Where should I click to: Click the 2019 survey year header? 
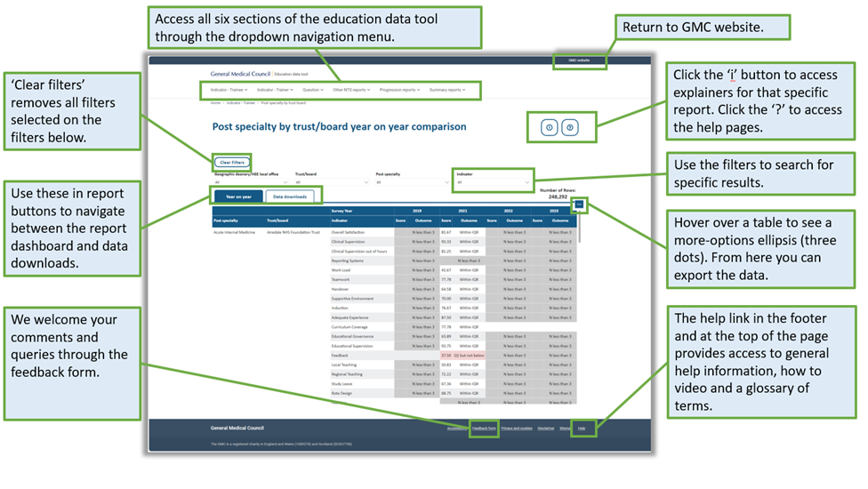pyautogui.click(x=417, y=211)
